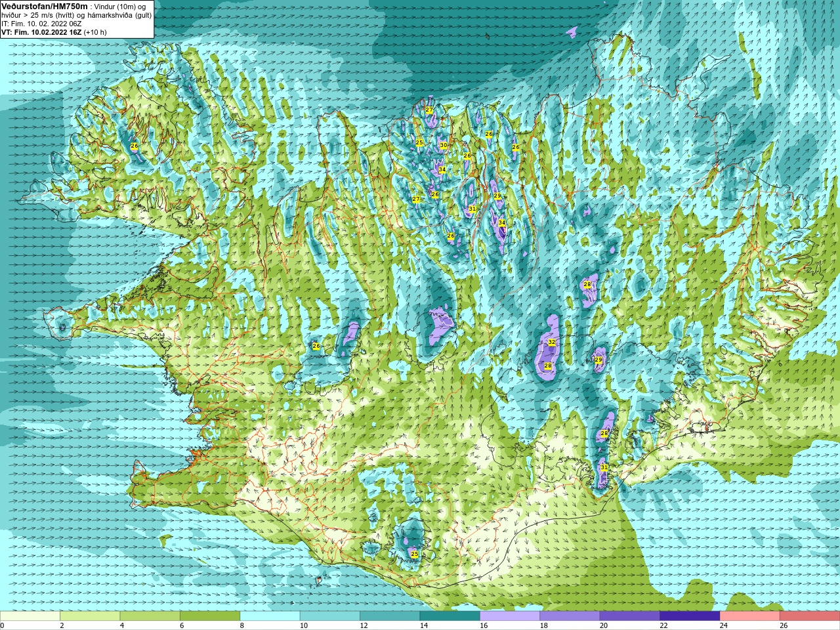The image size is (840, 630).
Task: Pick the 4–6 green legend swatch
Action: (150, 616)
